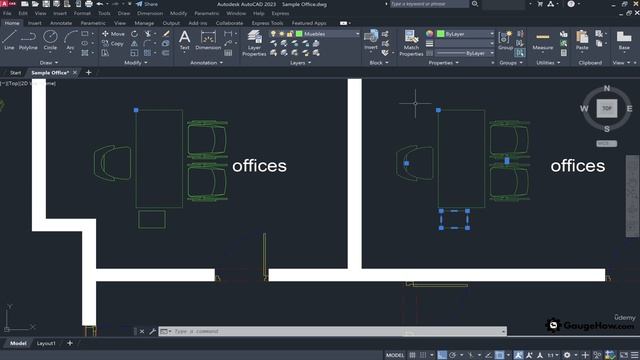640x360 pixels.
Task: Click Match Properties tool
Action: tap(411, 43)
